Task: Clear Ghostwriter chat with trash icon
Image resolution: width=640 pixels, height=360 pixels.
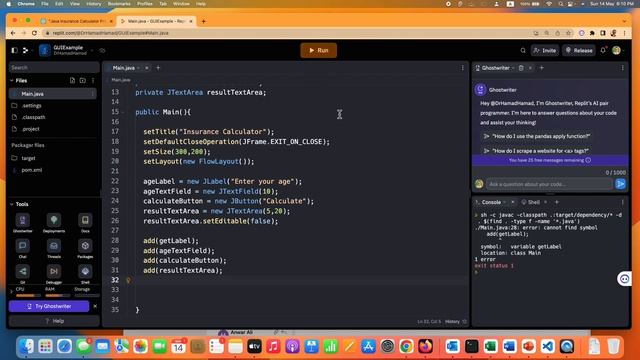Action: coord(521,68)
